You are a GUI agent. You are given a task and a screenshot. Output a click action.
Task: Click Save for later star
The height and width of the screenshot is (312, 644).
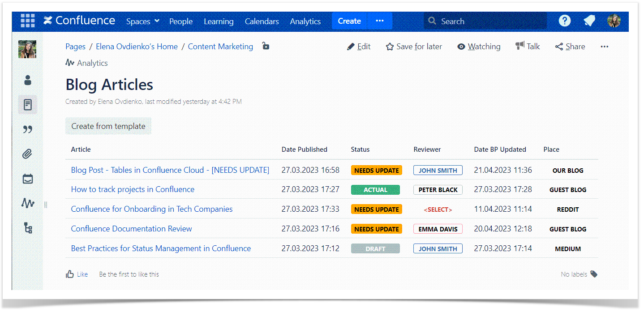pyautogui.click(x=414, y=47)
